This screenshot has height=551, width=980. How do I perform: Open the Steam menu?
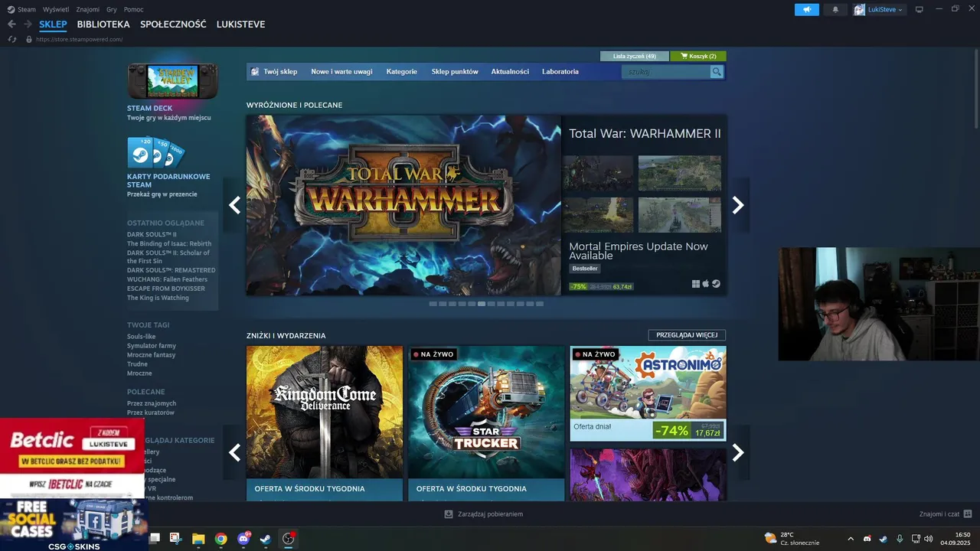point(27,9)
